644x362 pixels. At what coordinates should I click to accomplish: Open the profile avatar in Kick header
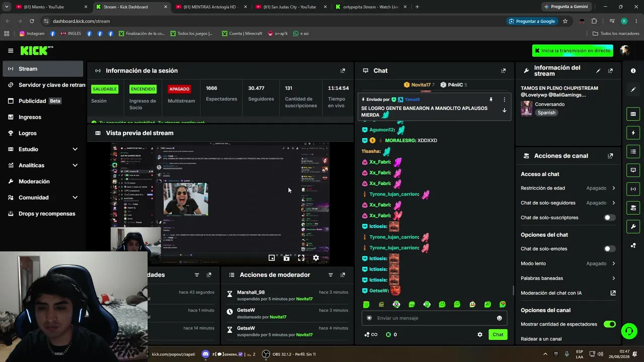point(625,50)
